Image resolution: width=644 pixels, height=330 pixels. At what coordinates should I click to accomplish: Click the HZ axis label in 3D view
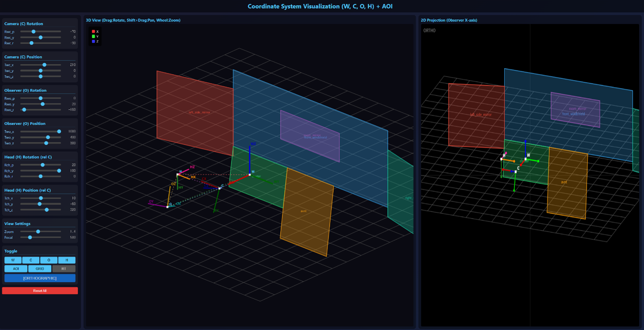(x=192, y=167)
